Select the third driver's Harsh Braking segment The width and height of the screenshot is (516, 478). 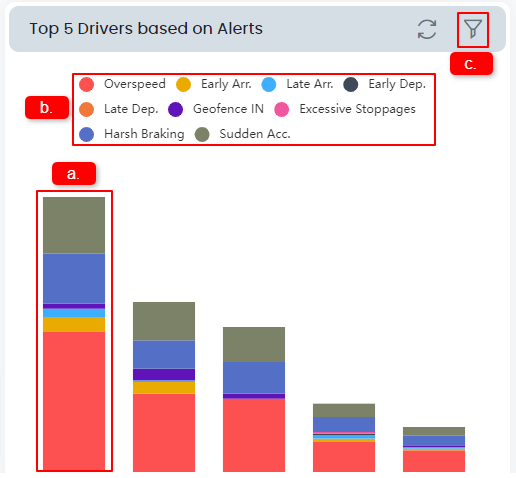(x=254, y=378)
